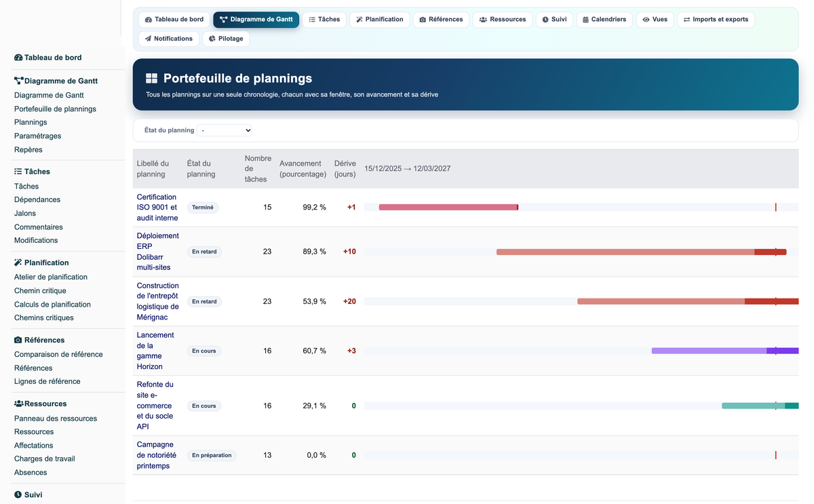Click the Avancement (pourcentage) column header

click(x=303, y=169)
